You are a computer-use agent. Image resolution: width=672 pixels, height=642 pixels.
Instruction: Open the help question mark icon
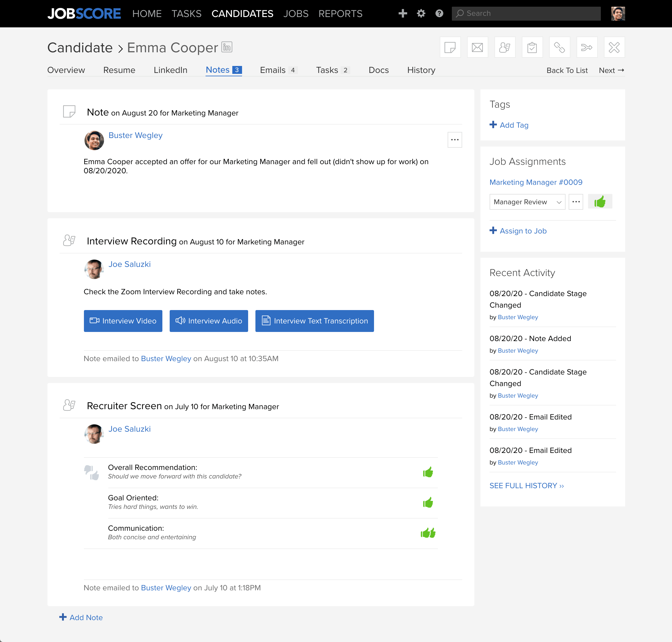[439, 13]
